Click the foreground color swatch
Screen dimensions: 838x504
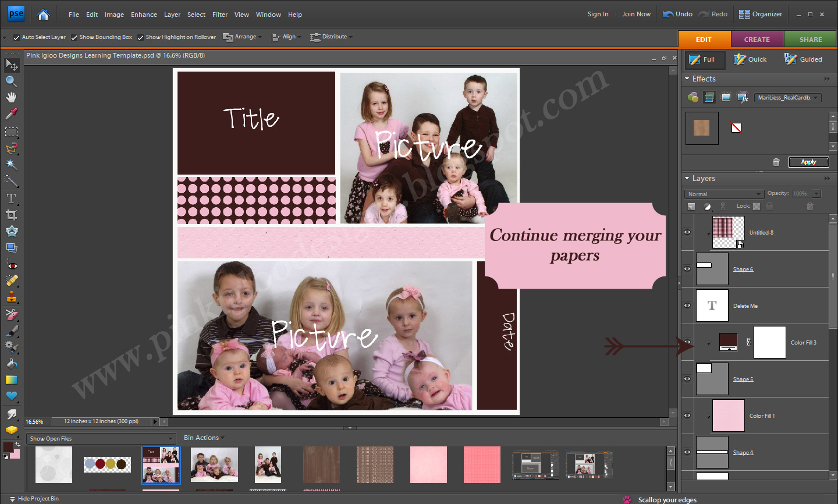pyautogui.click(x=8, y=447)
